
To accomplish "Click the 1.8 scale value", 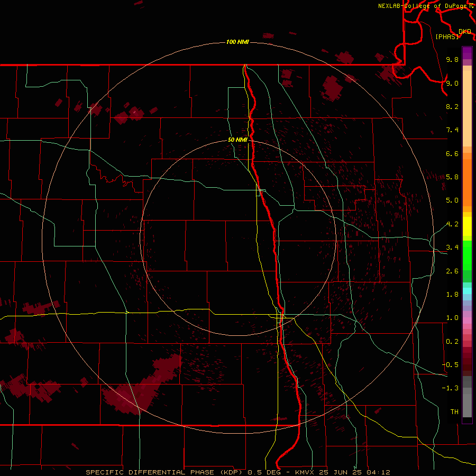I will pyautogui.click(x=452, y=295).
